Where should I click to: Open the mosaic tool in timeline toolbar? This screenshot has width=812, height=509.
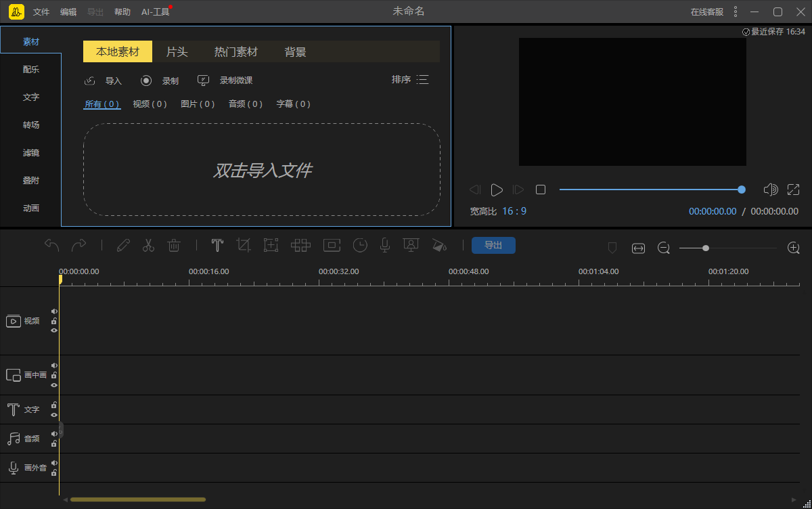pos(300,246)
